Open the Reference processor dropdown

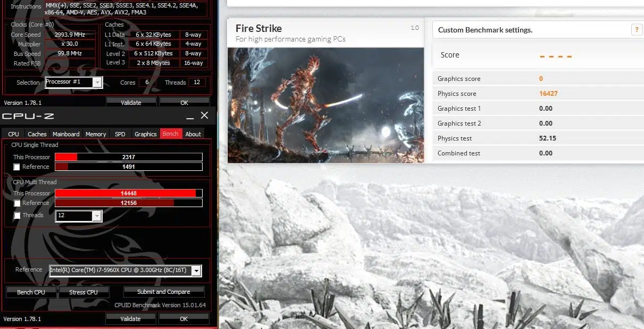(196, 270)
